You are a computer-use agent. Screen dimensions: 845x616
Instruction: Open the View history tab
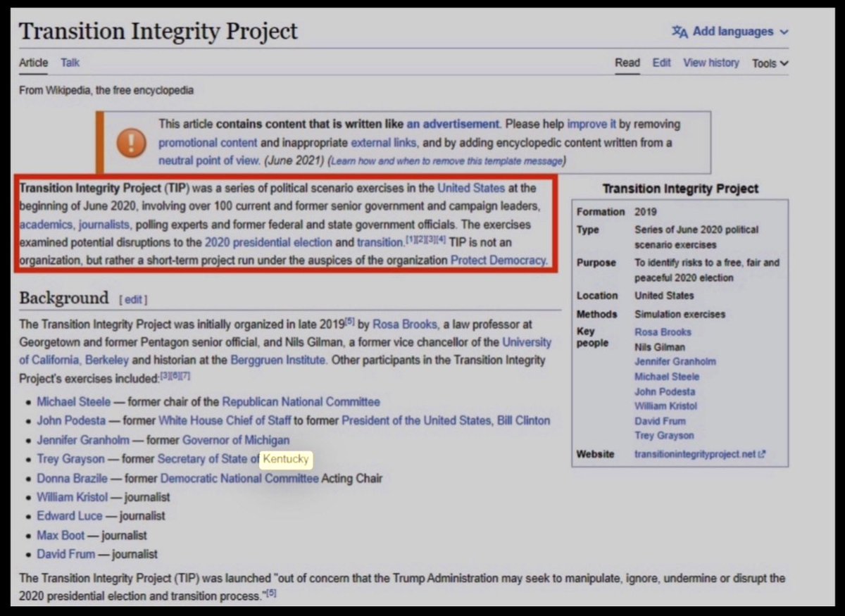(711, 63)
